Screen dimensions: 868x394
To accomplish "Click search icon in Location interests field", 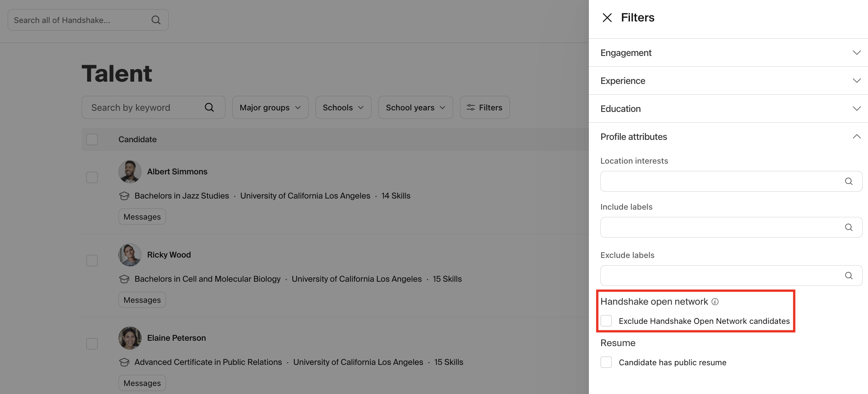I will tap(848, 181).
